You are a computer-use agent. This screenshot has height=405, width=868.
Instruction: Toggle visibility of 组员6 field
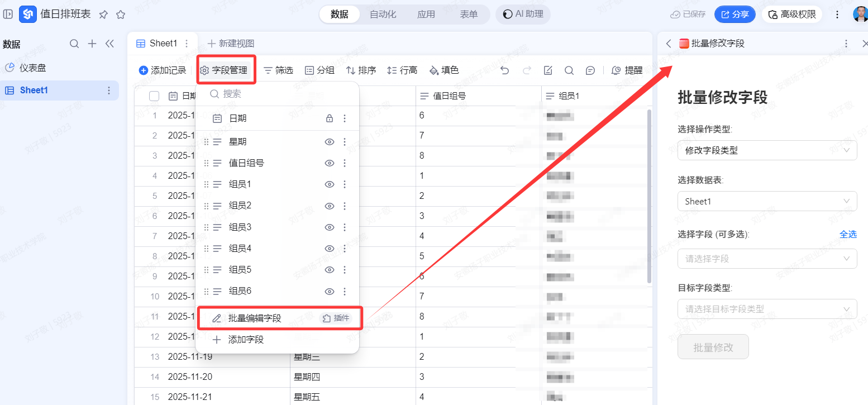pyautogui.click(x=330, y=291)
